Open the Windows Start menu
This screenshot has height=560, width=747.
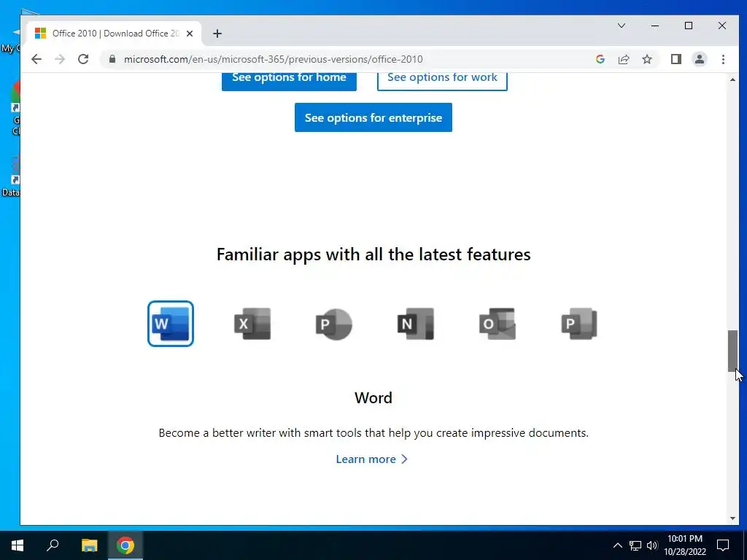coord(18,545)
